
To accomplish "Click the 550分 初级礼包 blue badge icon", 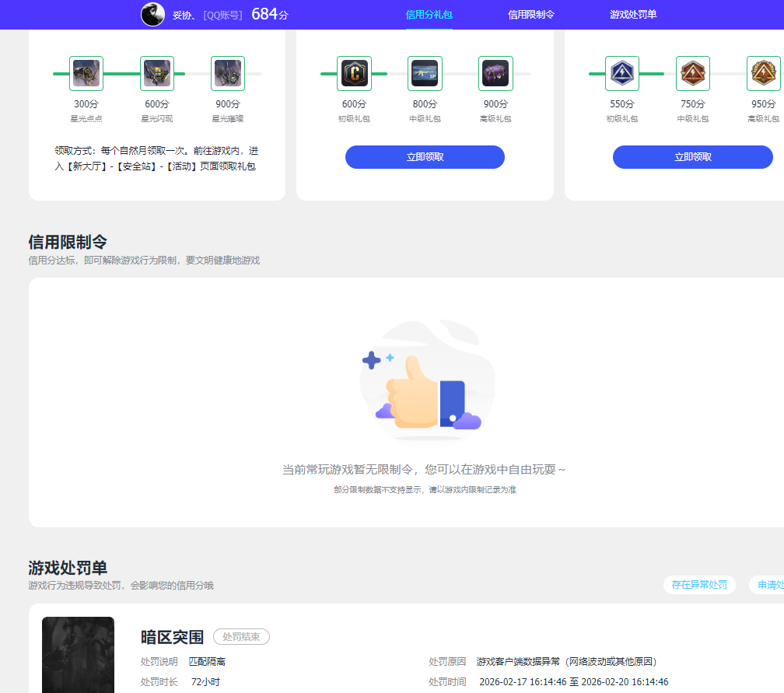I will pos(622,73).
